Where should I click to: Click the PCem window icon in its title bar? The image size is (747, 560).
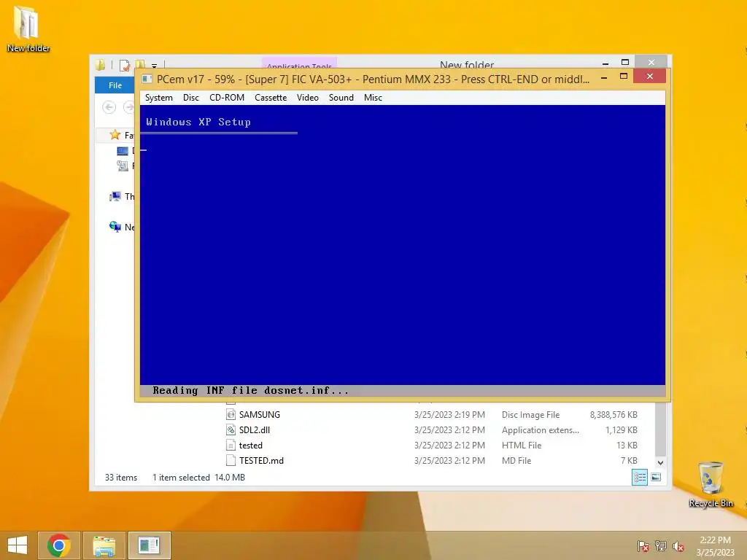coord(147,79)
